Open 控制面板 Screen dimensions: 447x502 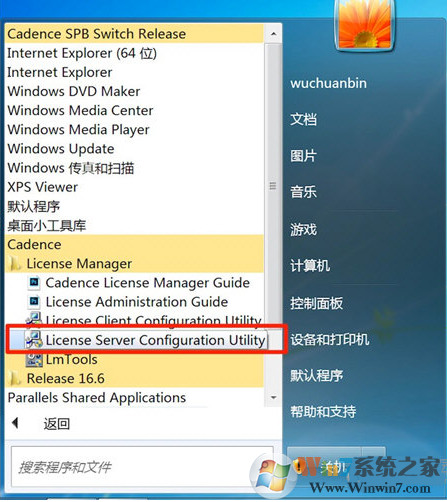316,303
